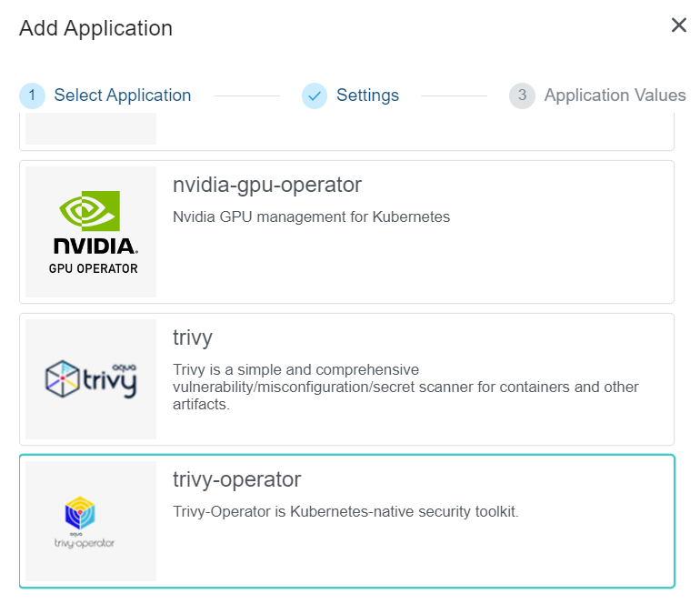Open the Settings step

click(x=367, y=96)
